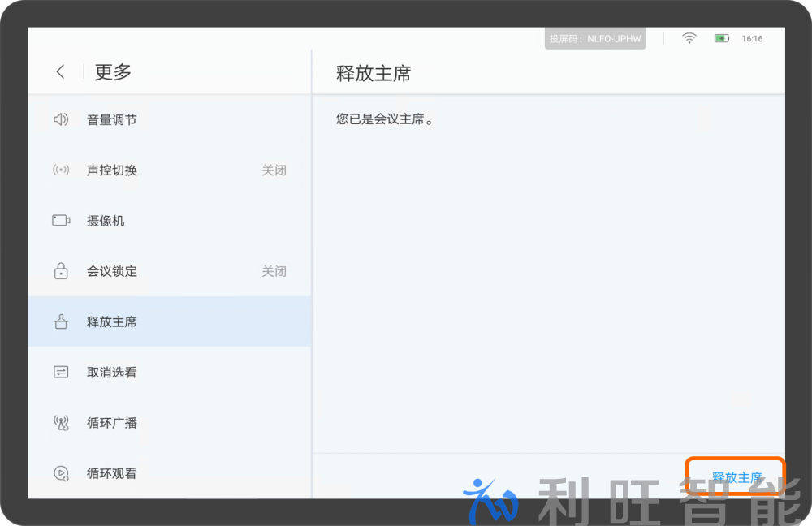Toggle 会议锁定 关闭 status
The image size is (812, 526).
[x=274, y=271]
